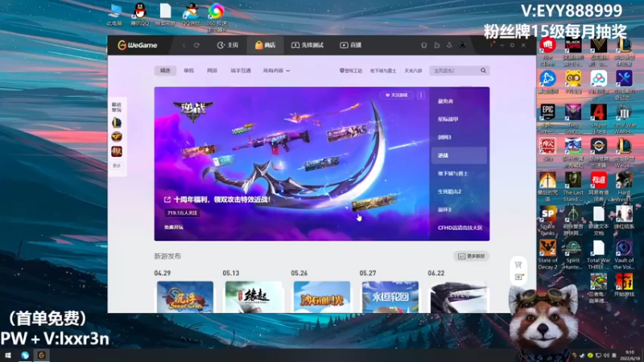Click the shopping cart icon at right edge
Viewport: 644px width, 362px height.
pos(518,265)
